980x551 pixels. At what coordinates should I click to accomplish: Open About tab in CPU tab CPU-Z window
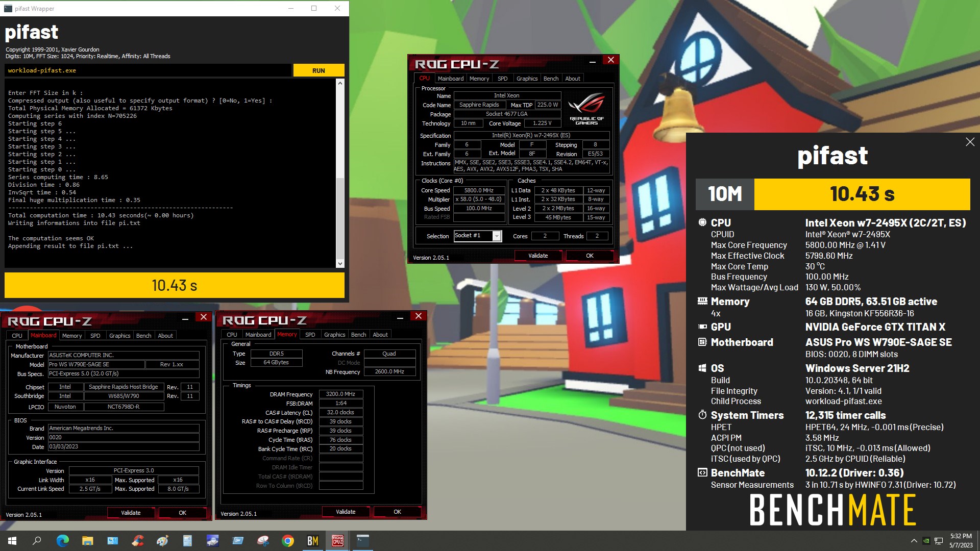573,79
